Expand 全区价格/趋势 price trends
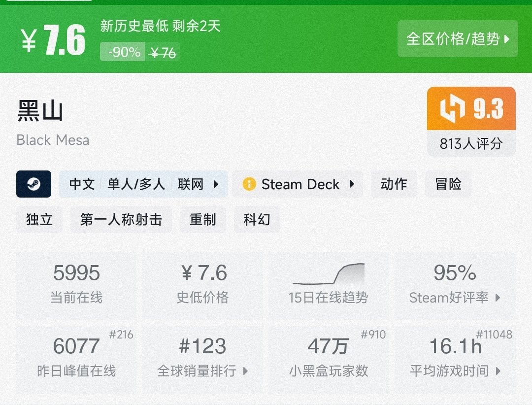532x405 pixels. (457, 39)
